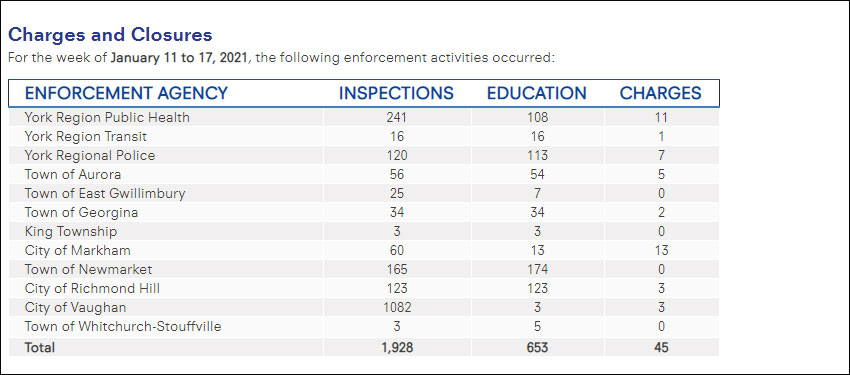
Task: Click City of Vaughan inspections value 1082
Action: [x=396, y=307]
